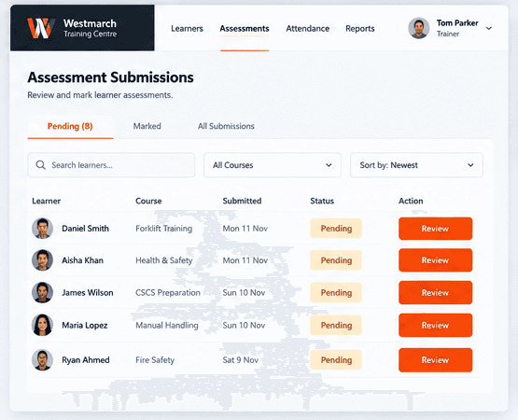Go to the Attendance nav item
This screenshot has width=518, height=420.
pyautogui.click(x=308, y=29)
